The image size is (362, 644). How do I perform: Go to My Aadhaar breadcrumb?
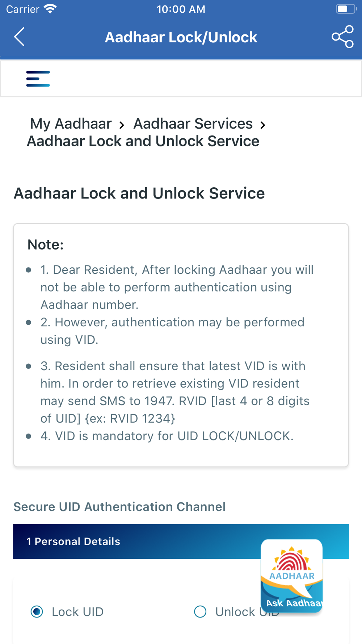[x=71, y=124]
